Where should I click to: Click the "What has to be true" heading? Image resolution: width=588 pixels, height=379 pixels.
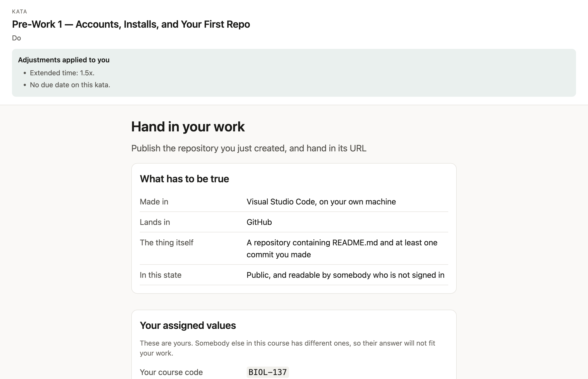[x=184, y=179]
